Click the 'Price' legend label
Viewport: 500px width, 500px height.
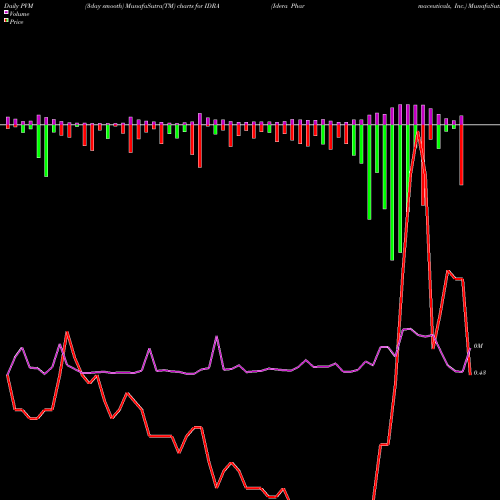click(16, 22)
